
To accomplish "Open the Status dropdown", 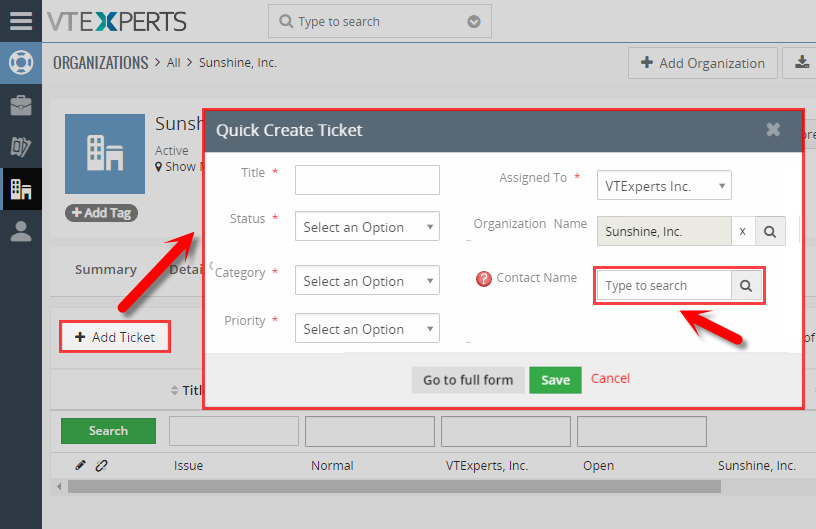I will [x=367, y=227].
